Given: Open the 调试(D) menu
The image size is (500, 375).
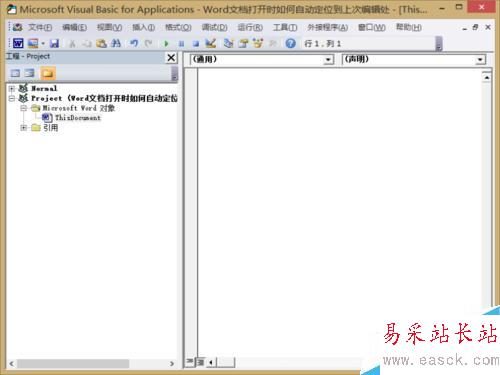Looking at the screenshot, I should [215, 27].
